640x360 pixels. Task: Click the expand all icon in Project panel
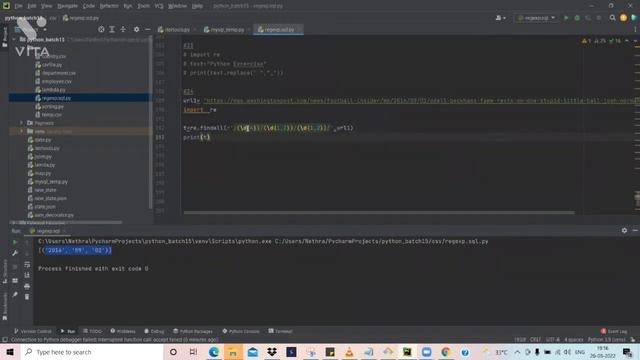click(x=112, y=29)
